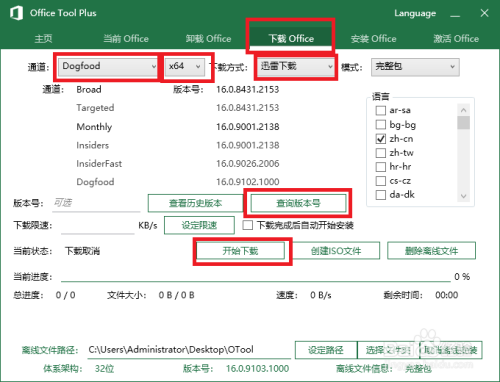Click the language list scrollbar thumb
Image resolution: width=500 pixels, height=382 pixels.
(x=463, y=122)
